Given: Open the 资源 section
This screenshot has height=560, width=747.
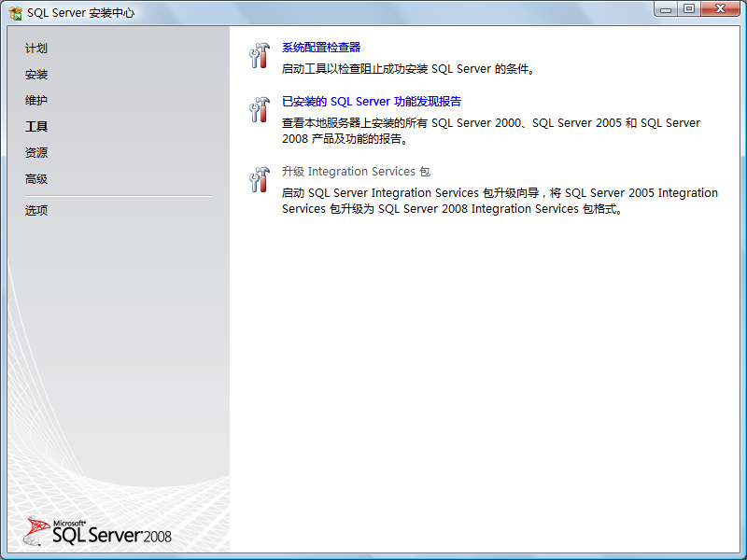Looking at the screenshot, I should coord(36,153).
